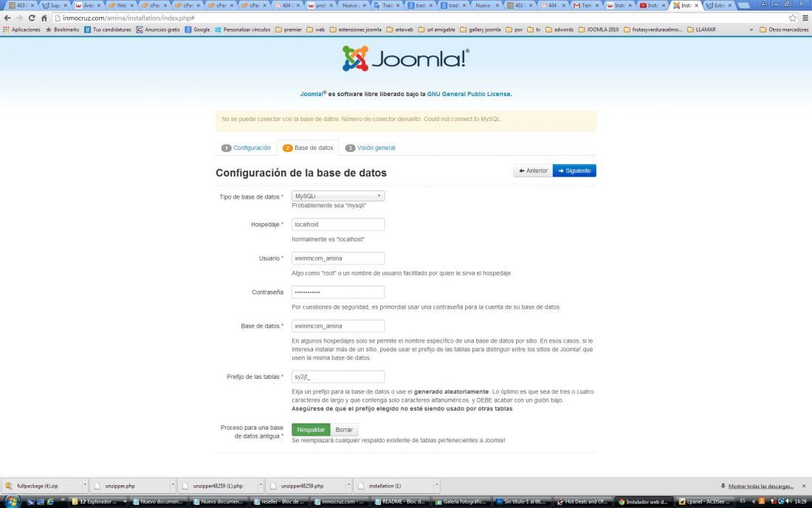Go back with the browser back arrow

coord(7,18)
